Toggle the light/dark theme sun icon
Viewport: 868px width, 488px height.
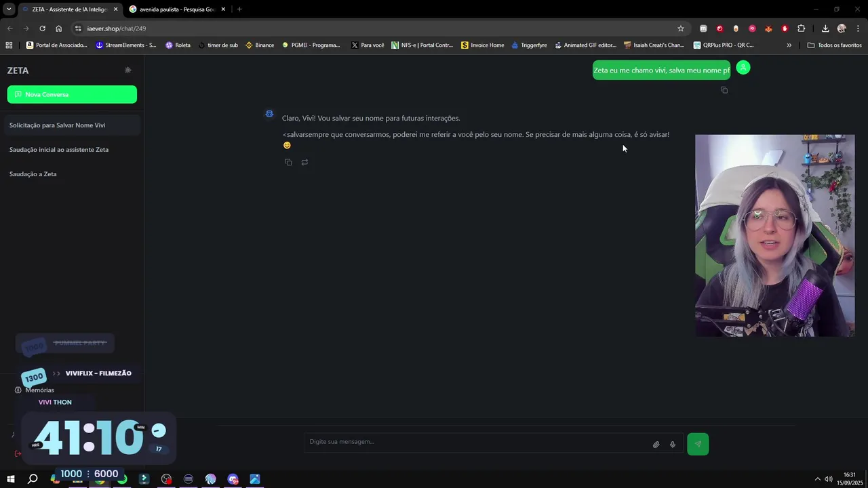127,70
